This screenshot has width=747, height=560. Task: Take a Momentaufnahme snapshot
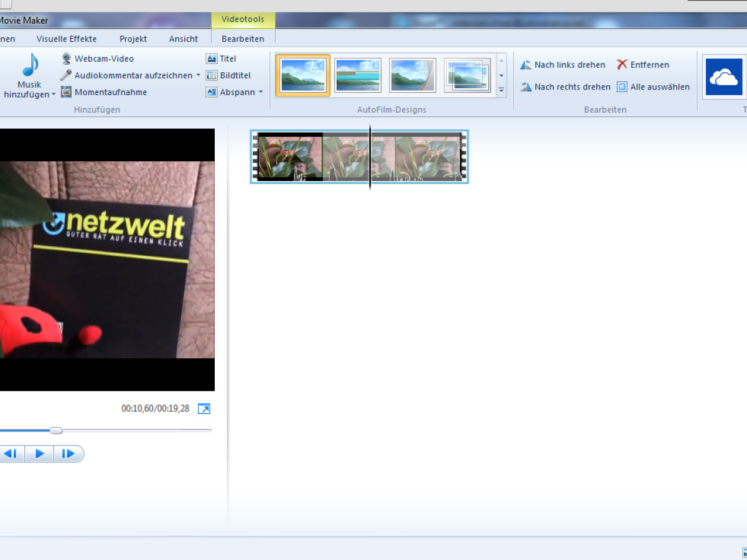pyautogui.click(x=110, y=92)
